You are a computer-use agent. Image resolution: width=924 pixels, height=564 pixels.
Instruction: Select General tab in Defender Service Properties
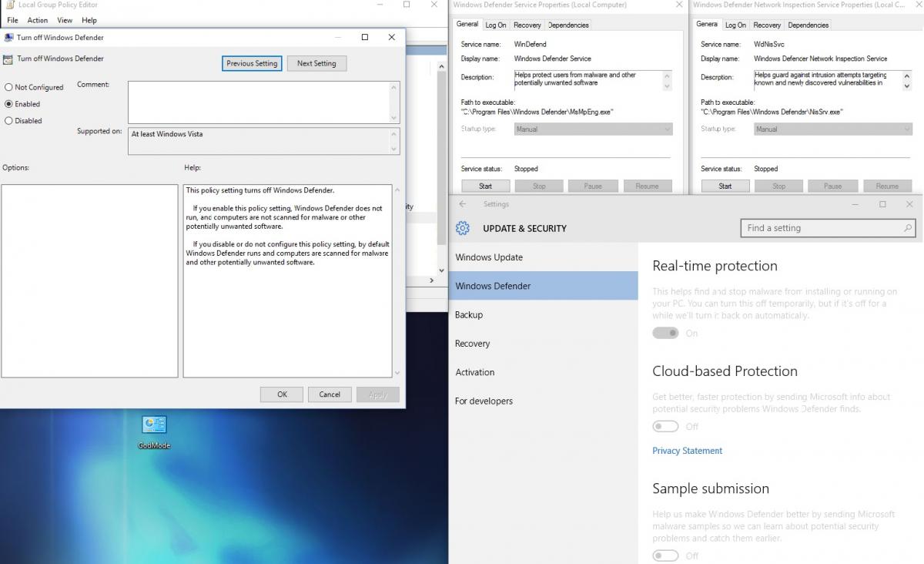(467, 24)
